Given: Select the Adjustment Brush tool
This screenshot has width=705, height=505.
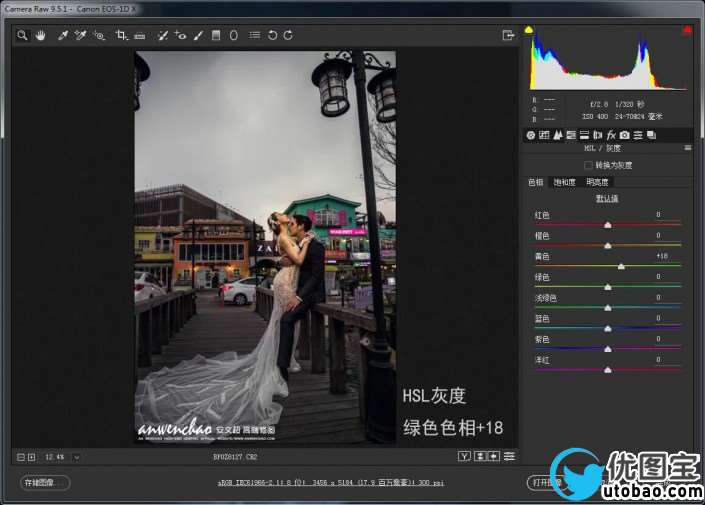Looking at the screenshot, I should (x=198, y=35).
